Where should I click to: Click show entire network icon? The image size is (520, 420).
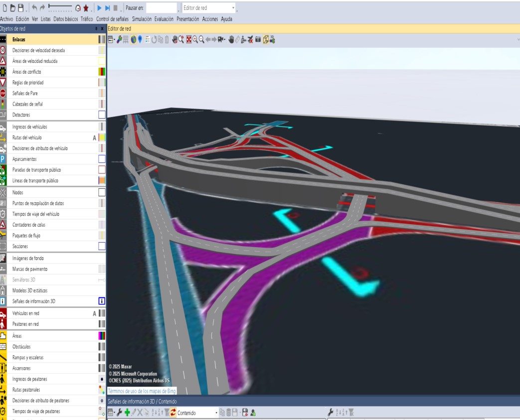pos(188,40)
